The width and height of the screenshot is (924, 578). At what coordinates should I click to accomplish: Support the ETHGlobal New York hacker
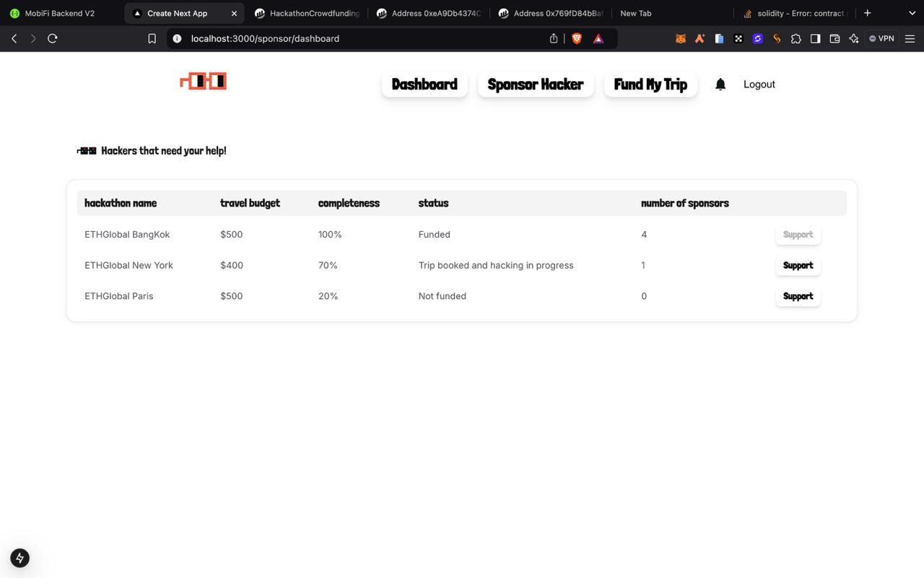pos(798,265)
